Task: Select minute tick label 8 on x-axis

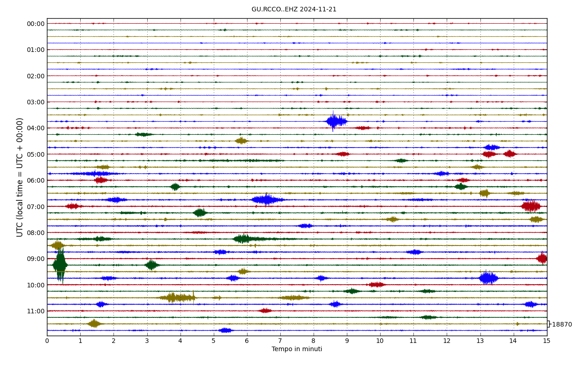Action: coord(314,341)
